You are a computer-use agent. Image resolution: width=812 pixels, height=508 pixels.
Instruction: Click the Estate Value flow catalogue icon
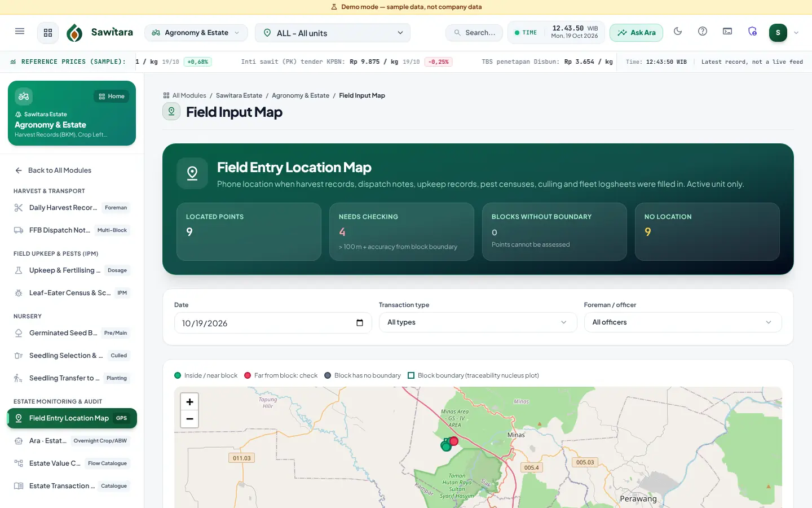tap(19, 463)
